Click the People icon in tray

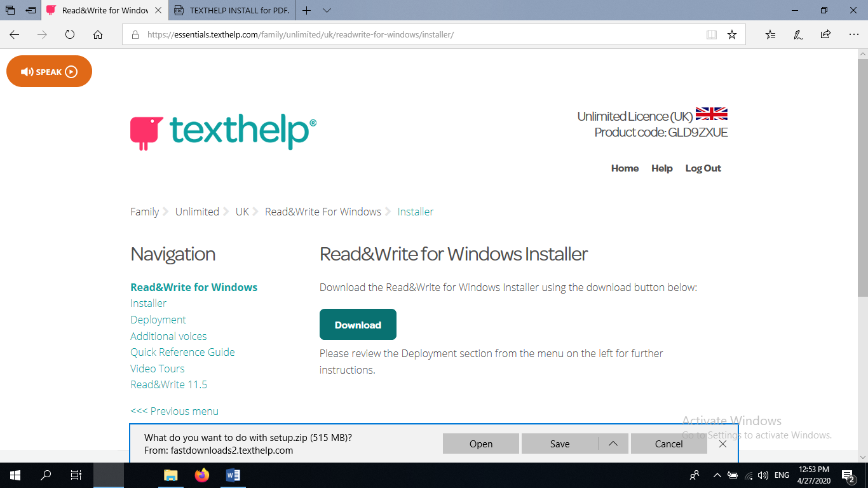point(695,475)
